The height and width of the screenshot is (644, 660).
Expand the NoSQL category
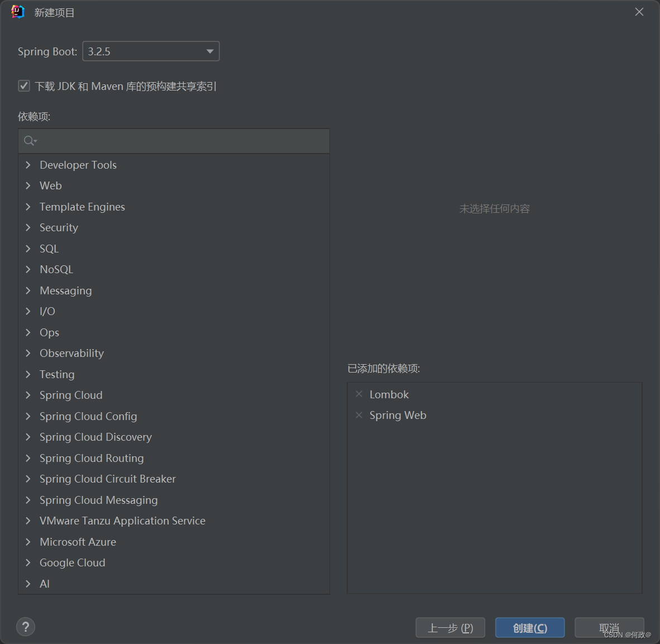[x=28, y=269]
